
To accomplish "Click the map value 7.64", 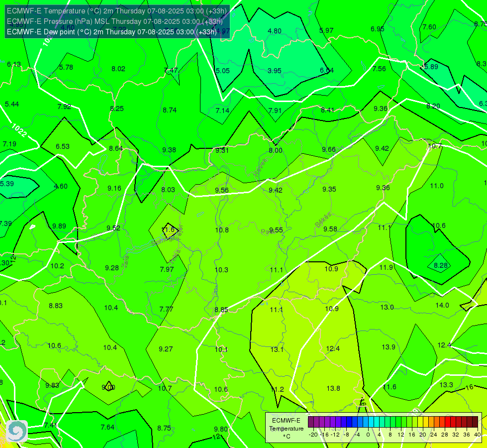I will point(108,428).
